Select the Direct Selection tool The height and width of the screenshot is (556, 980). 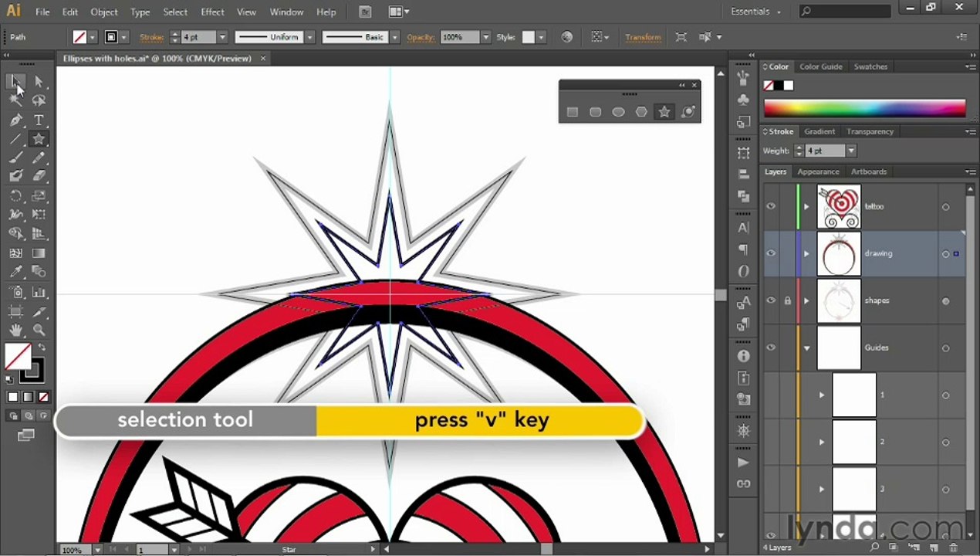(x=39, y=81)
